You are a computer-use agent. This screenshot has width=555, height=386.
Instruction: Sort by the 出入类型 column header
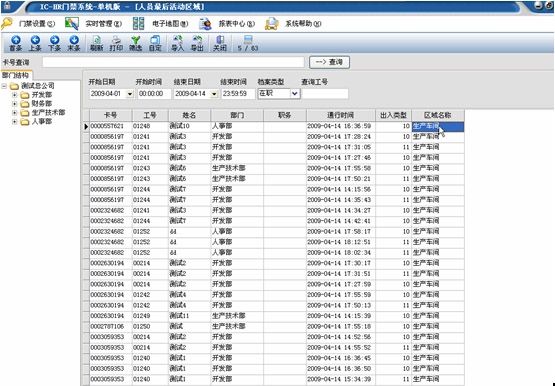pyautogui.click(x=393, y=115)
